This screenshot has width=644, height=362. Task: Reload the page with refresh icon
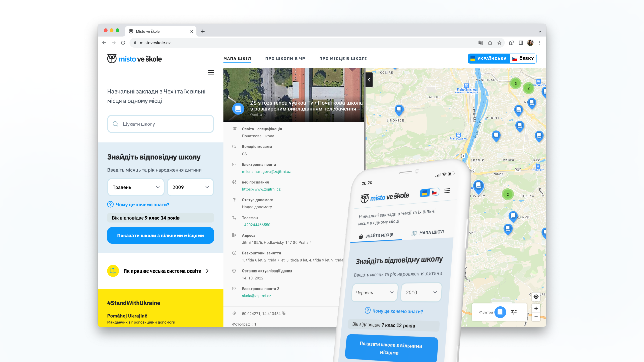pos(123,43)
